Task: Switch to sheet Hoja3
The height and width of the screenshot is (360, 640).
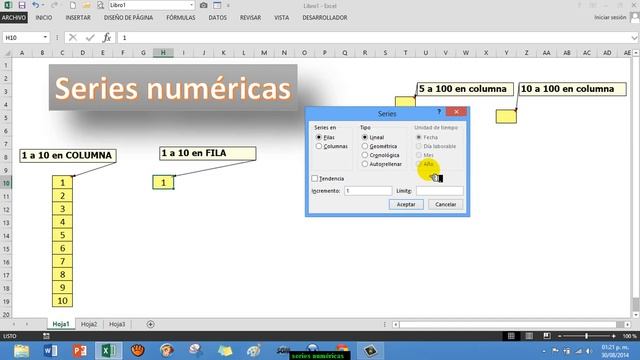Action: pos(117,324)
